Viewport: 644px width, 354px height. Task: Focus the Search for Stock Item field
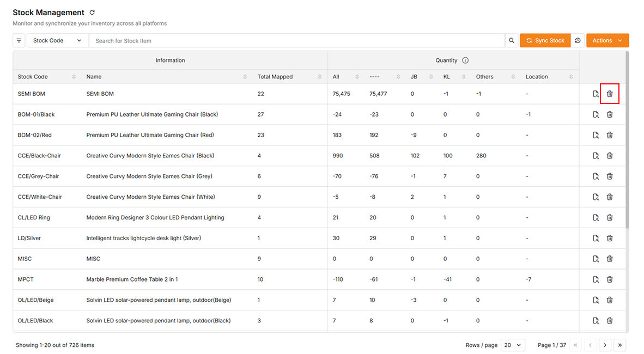(x=297, y=41)
